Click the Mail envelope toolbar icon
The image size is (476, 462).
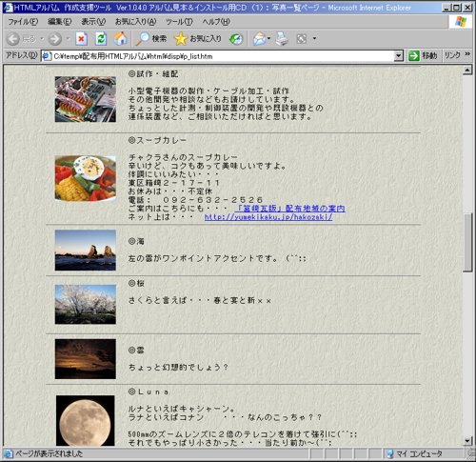[259, 39]
